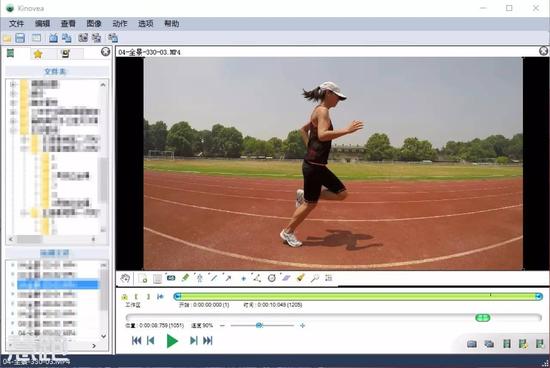Select the cross marker tool
The width and height of the screenshot is (550, 368).
click(x=243, y=279)
